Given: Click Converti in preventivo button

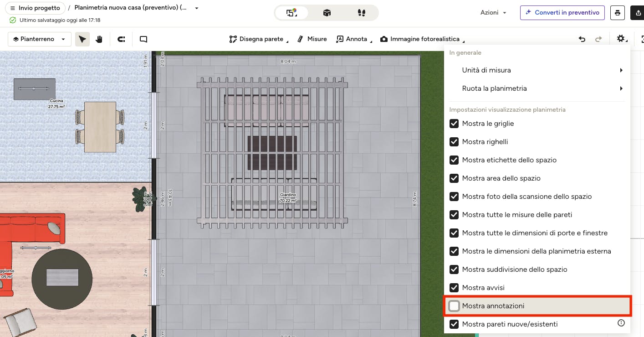Looking at the screenshot, I should point(562,13).
